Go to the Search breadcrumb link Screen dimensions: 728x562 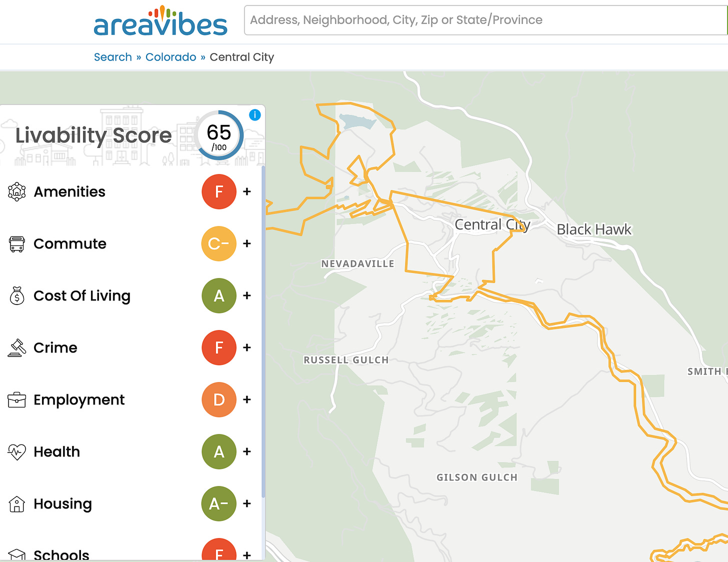113,57
